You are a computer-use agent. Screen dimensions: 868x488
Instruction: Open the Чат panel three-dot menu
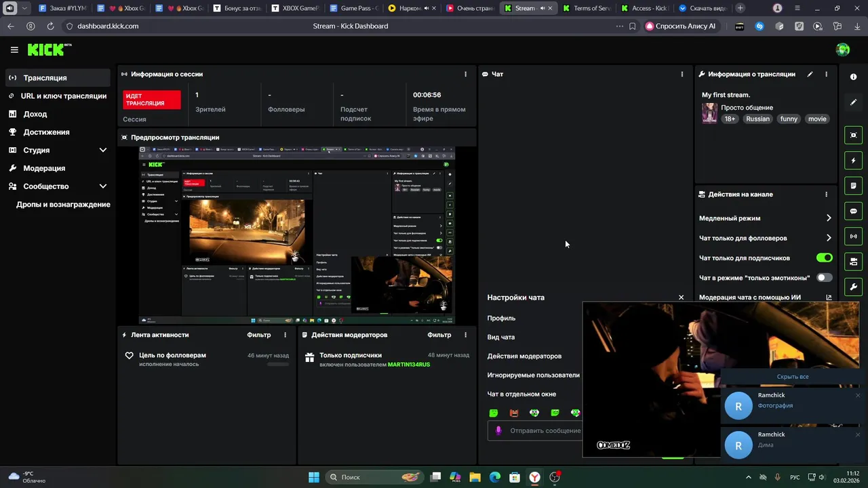[x=682, y=74]
